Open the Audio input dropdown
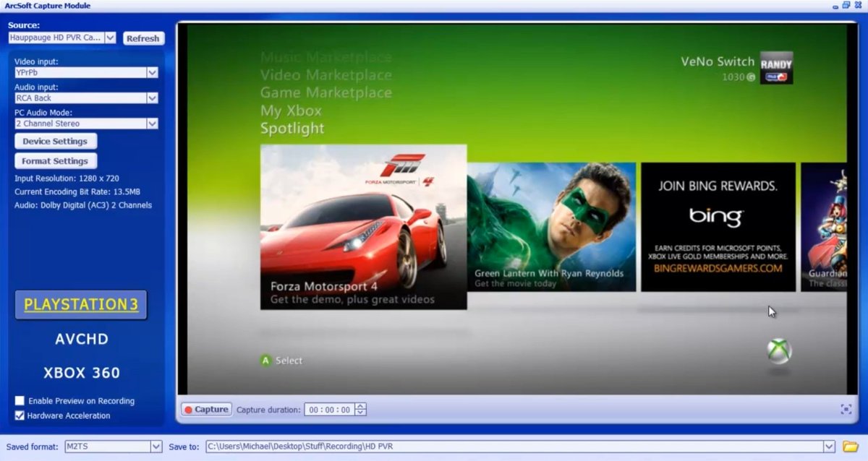 coord(152,98)
